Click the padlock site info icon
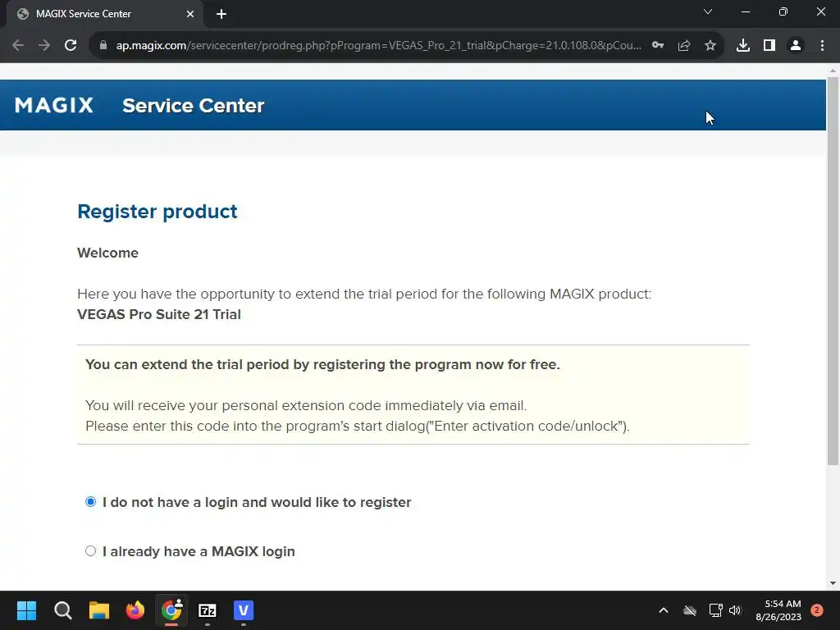 [x=103, y=46]
